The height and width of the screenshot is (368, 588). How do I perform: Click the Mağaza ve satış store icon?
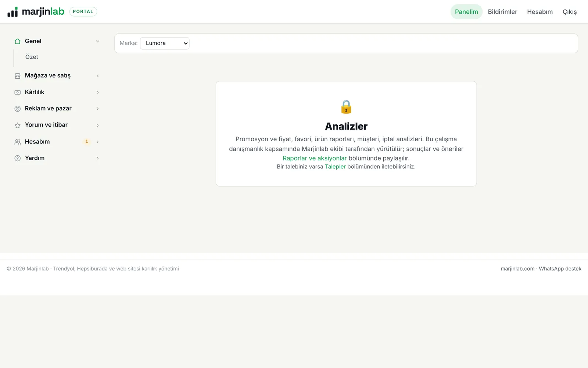tap(17, 76)
